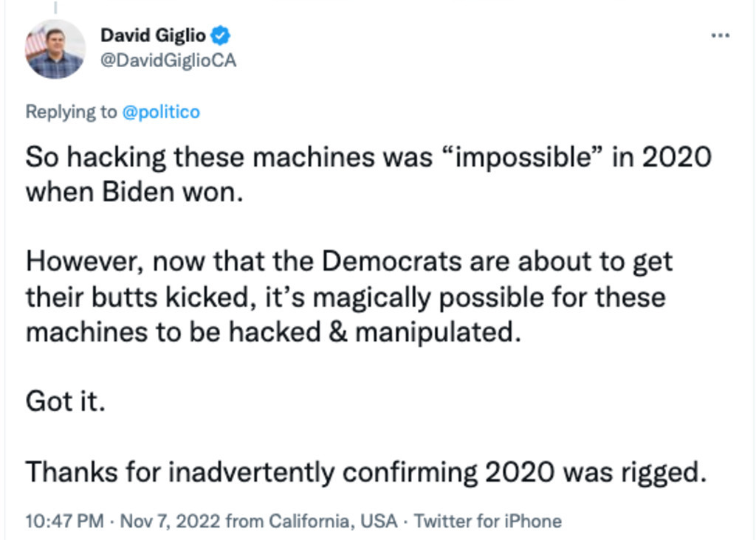Click the Nov 7, 2022 date

point(170,521)
